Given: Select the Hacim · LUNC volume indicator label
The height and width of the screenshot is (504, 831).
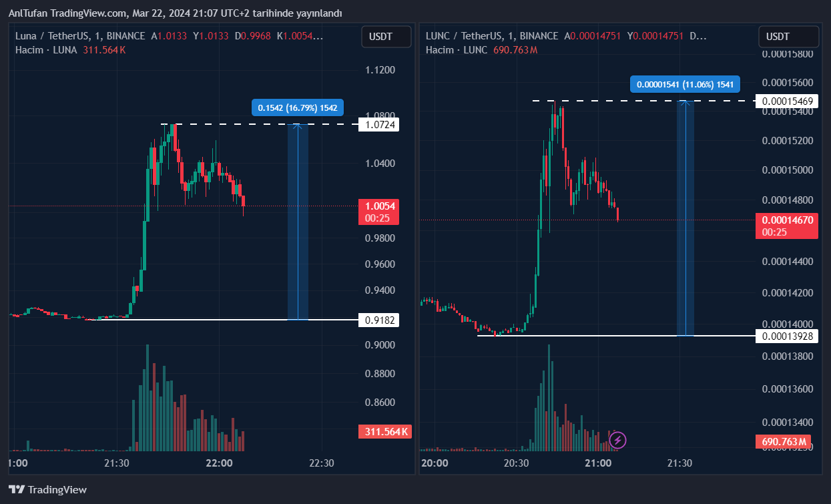Looking at the screenshot, I should pos(457,50).
